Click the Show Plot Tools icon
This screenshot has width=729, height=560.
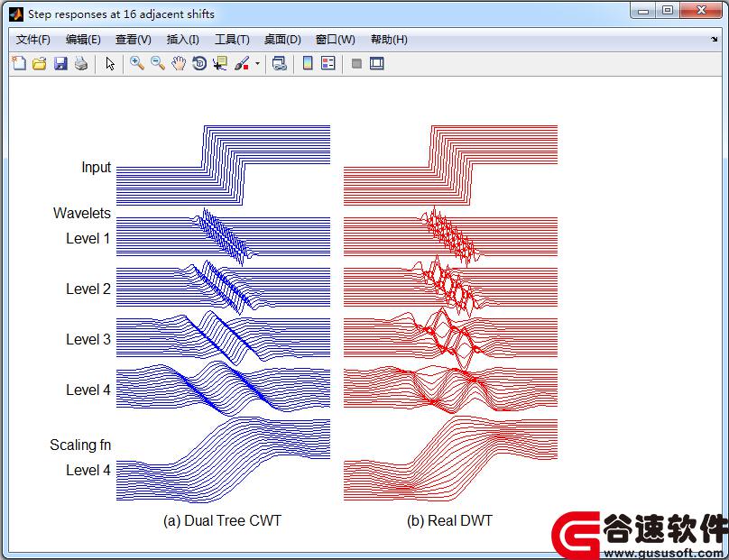point(376,63)
